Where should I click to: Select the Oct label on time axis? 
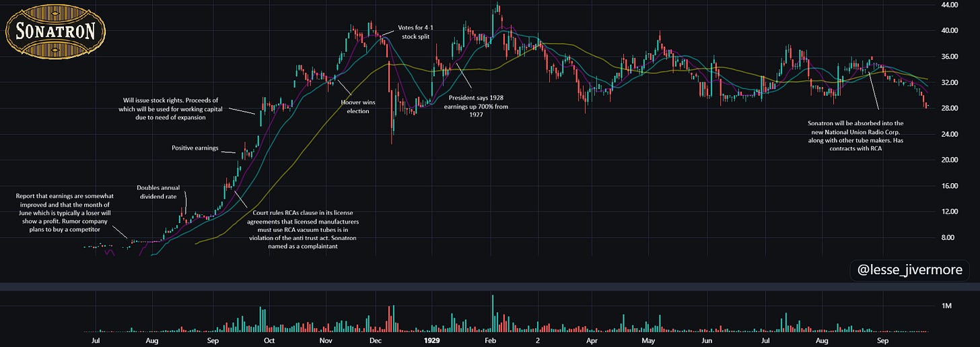[x=269, y=341]
